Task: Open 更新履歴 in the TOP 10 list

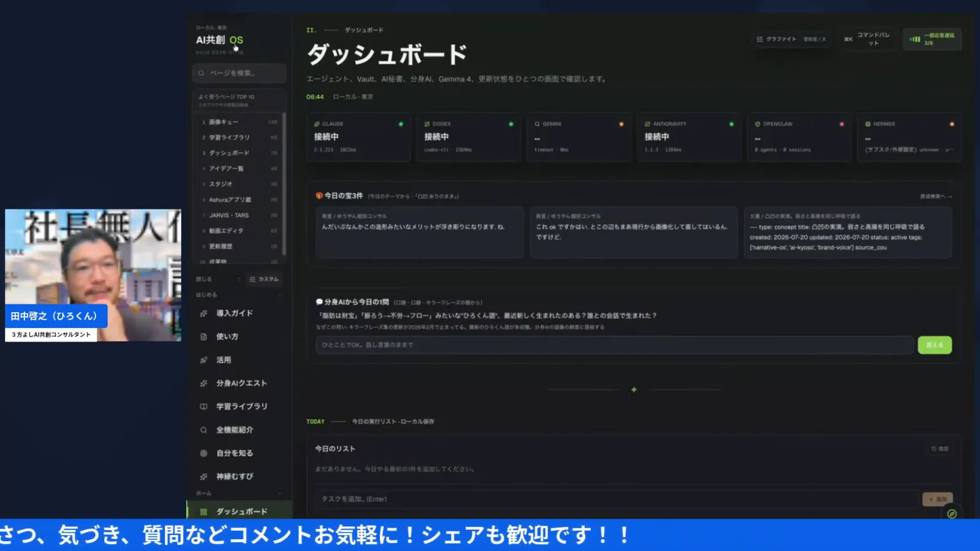Action: 239,246
